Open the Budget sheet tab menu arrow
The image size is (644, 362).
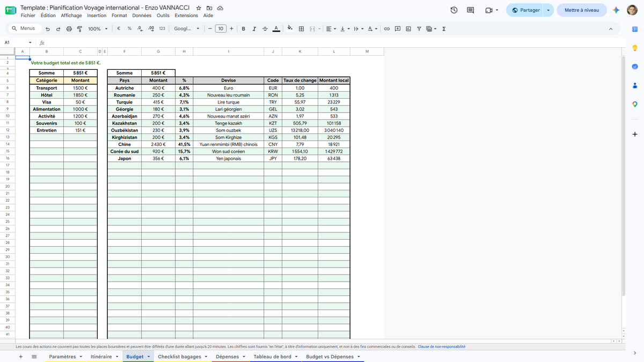point(149,357)
